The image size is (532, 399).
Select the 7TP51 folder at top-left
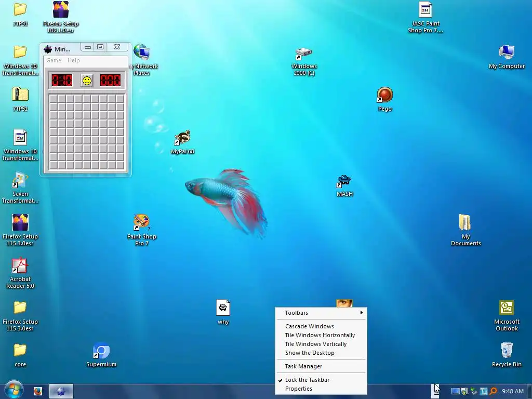pyautogui.click(x=20, y=9)
